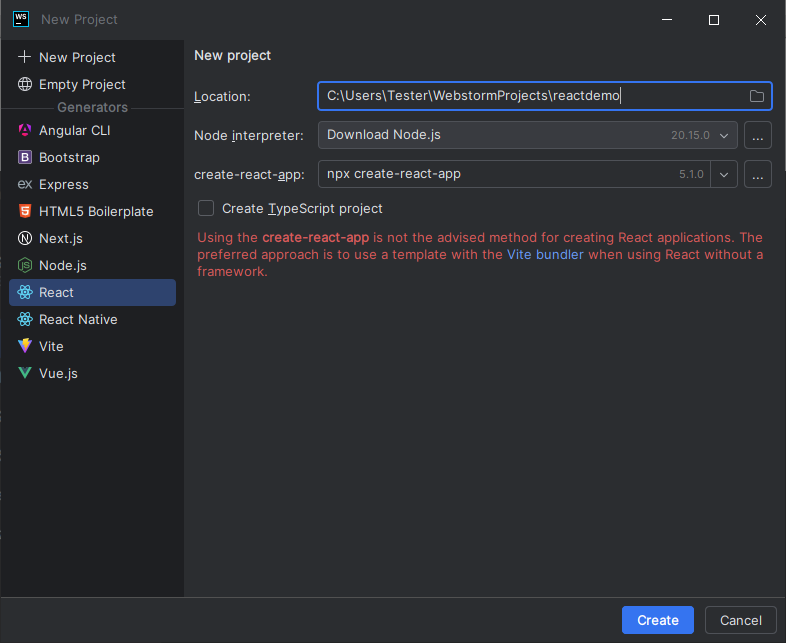Close the New Project dialog
The width and height of the screenshot is (786, 643).
(x=760, y=20)
